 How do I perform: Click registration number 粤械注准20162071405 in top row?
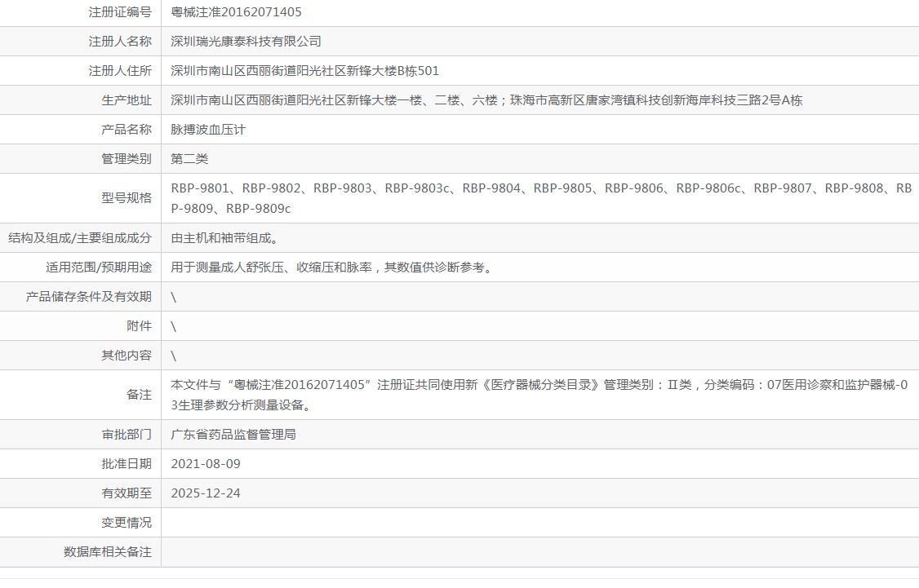(236, 12)
